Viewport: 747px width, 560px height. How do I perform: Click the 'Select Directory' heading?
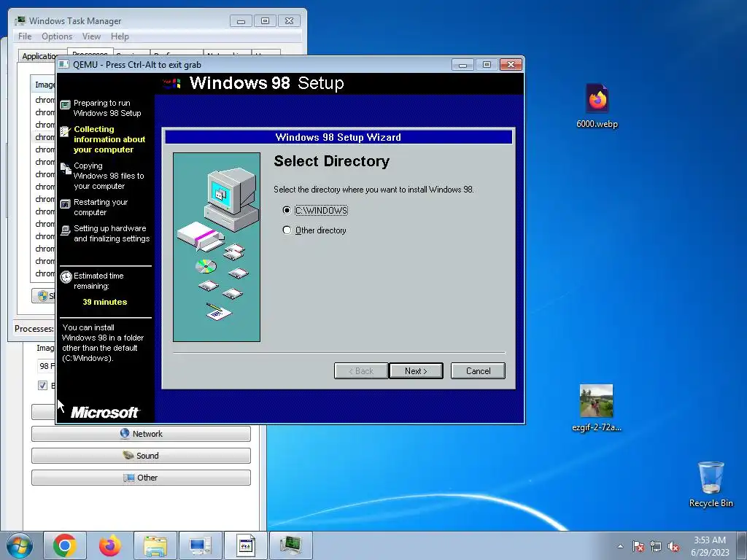[x=332, y=161]
